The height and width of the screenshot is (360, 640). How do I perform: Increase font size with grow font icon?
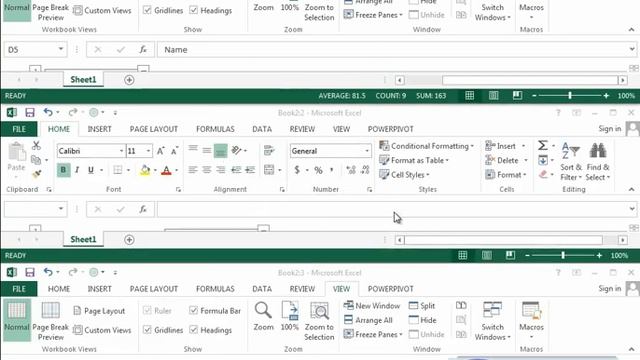pyautogui.click(x=161, y=151)
